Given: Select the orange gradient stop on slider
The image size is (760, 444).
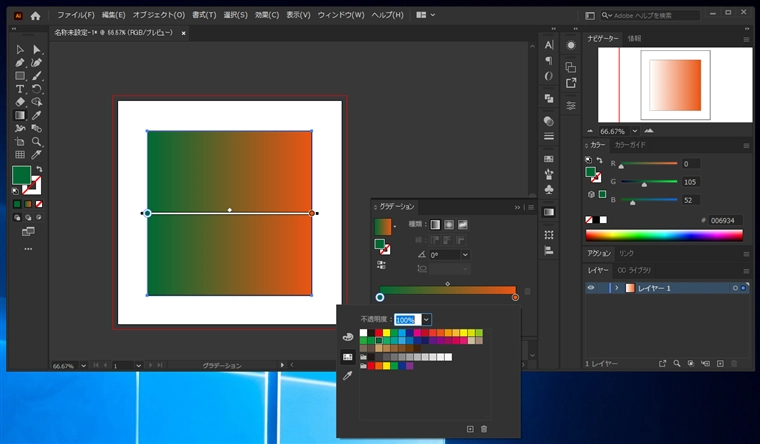Looking at the screenshot, I should [x=515, y=297].
